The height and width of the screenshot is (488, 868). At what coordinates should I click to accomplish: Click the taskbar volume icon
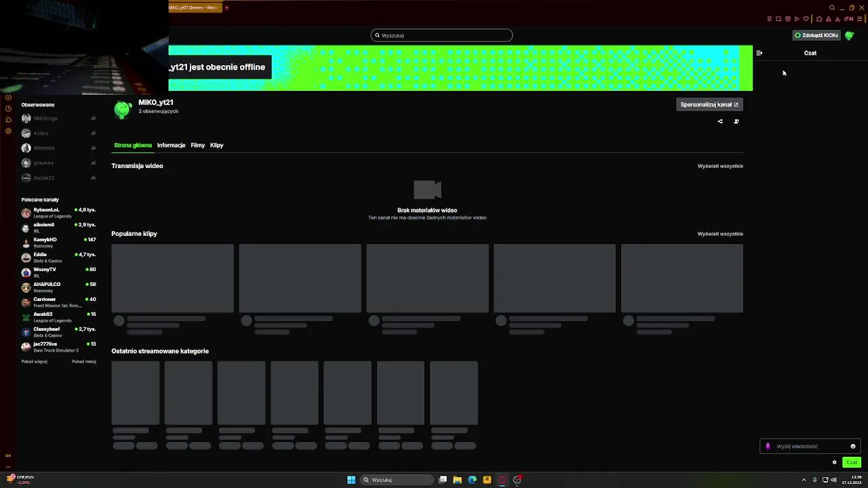click(x=833, y=480)
